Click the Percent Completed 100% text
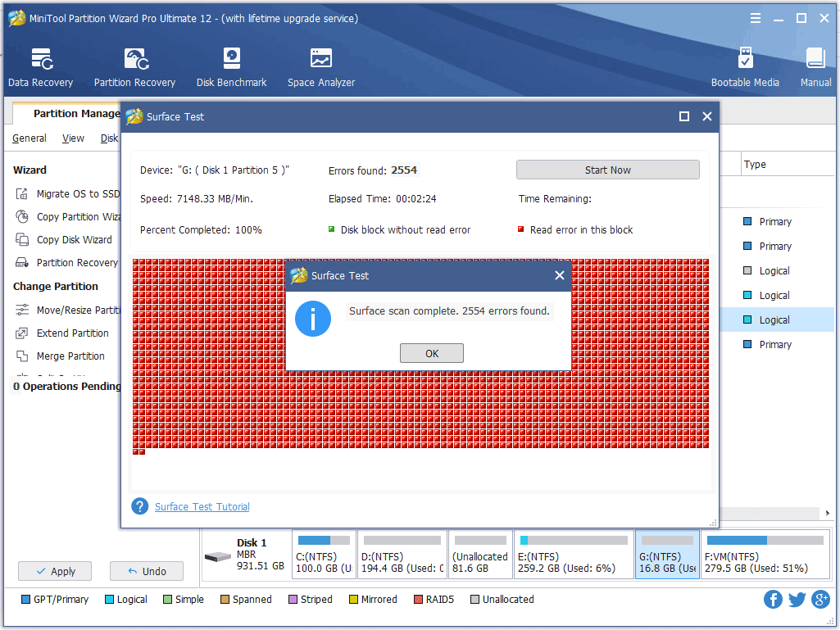Screen dimensions: 840x630 point(201,230)
